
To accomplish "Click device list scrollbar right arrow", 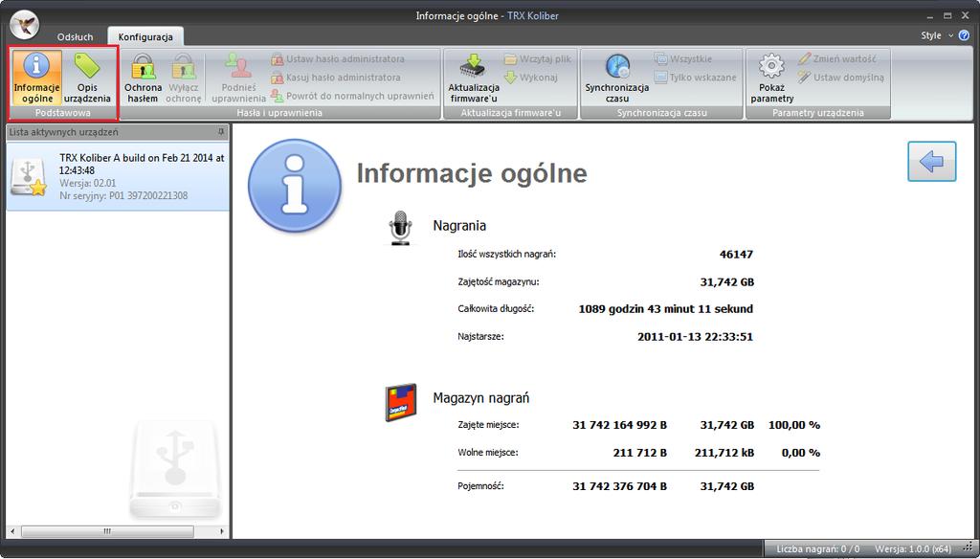I will click(x=222, y=531).
